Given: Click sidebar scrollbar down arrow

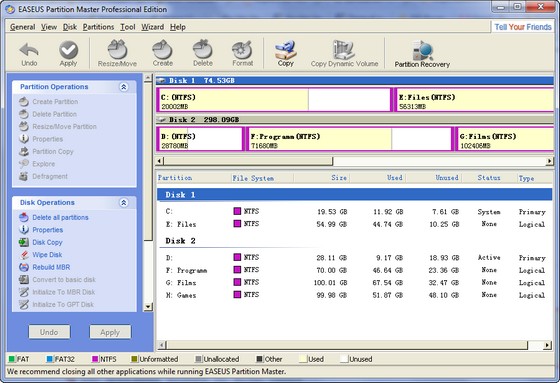Looking at the screenshot, I should [x=148, y=307].
